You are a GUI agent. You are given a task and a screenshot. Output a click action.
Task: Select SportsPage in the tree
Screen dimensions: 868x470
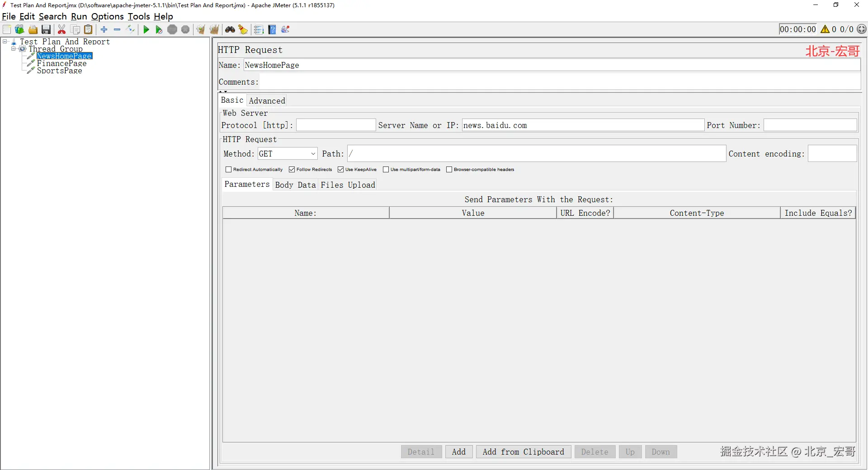[x=59, y=71]
